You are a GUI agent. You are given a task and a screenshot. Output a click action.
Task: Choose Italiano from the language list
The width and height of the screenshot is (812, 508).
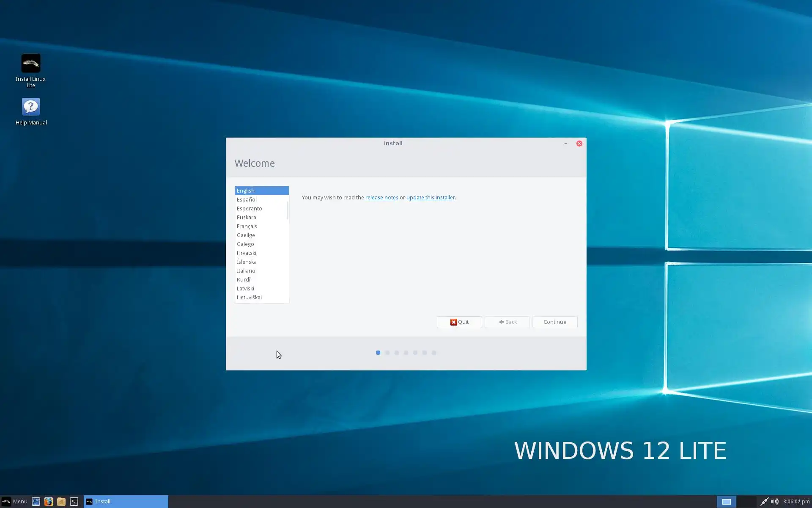pyautogui.click(x=246, y=271)
